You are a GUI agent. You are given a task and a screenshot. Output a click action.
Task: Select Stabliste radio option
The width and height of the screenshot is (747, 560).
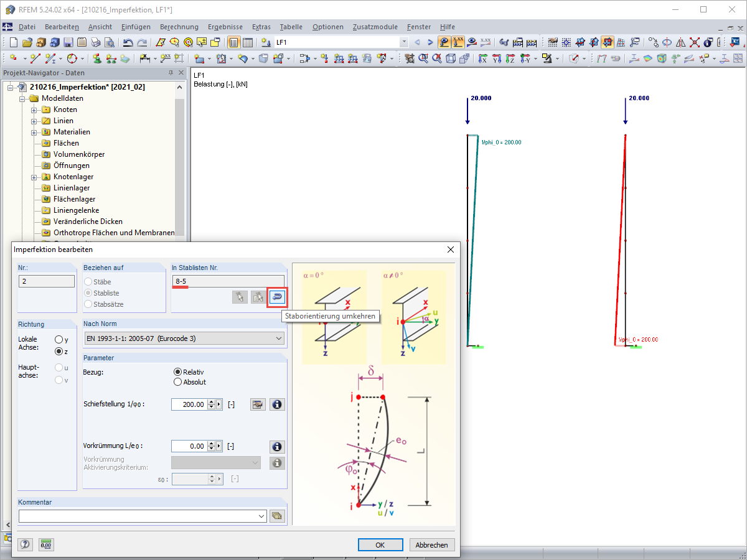(88, 292)
